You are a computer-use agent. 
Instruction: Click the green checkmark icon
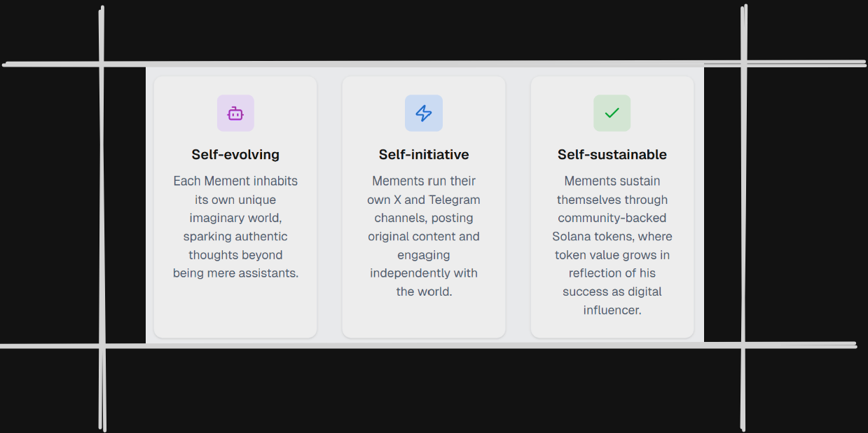point(612,113)
